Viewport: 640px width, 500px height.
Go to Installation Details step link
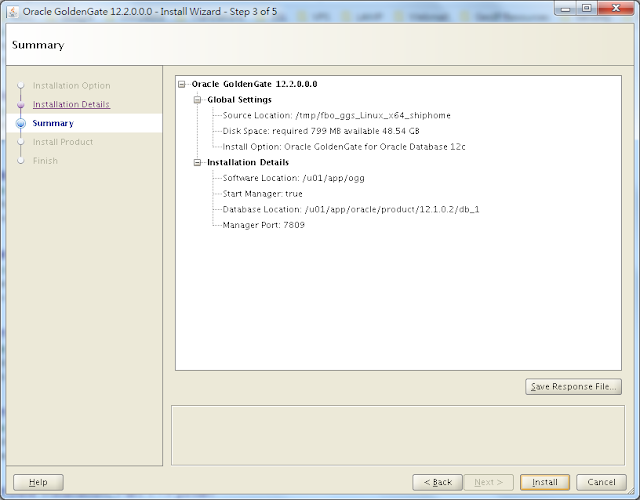tap(71, 104)
